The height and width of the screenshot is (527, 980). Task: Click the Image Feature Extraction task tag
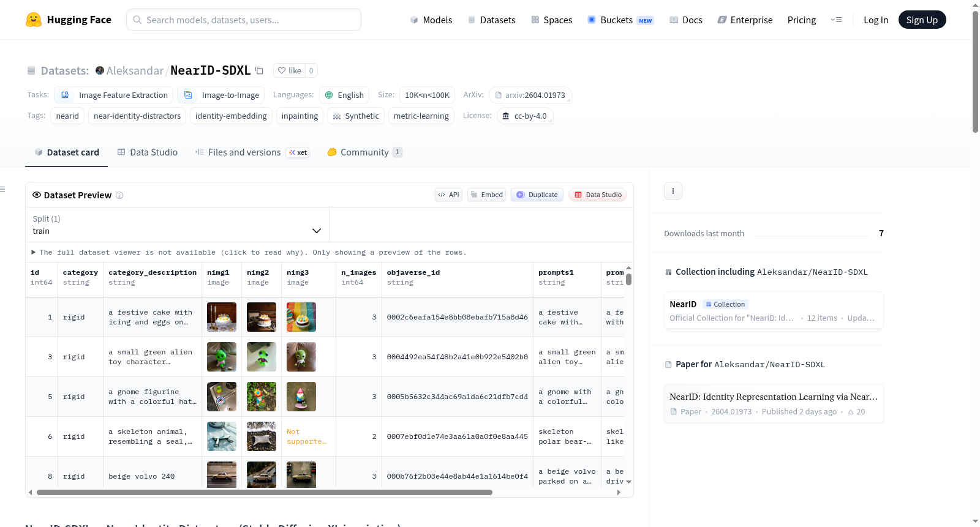113,95
